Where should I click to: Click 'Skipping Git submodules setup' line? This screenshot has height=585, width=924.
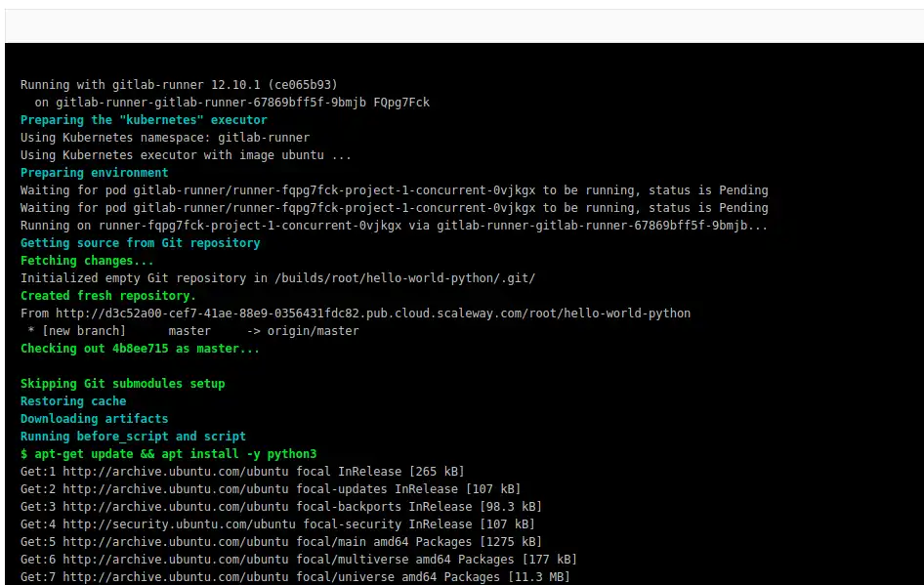122,384
